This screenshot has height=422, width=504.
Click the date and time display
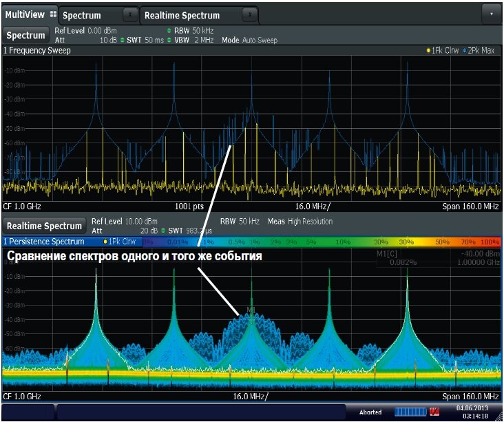pyautogui.click(x=472, y=412)
